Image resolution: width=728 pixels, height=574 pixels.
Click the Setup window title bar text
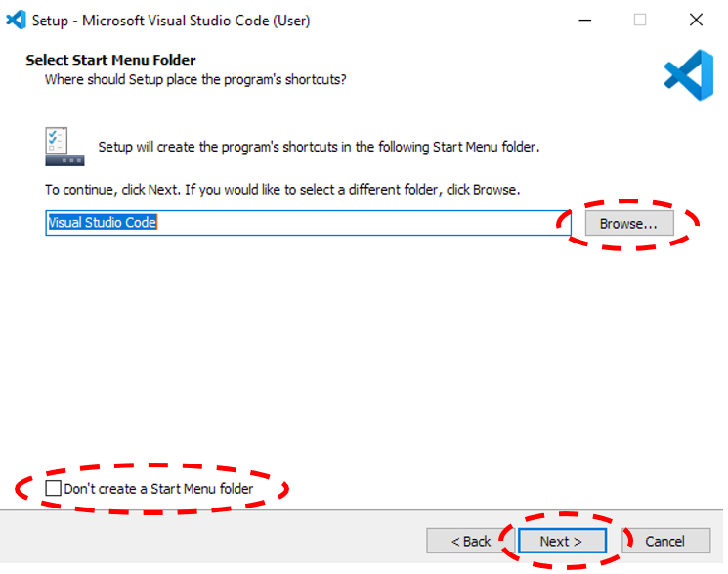[171, 20]
